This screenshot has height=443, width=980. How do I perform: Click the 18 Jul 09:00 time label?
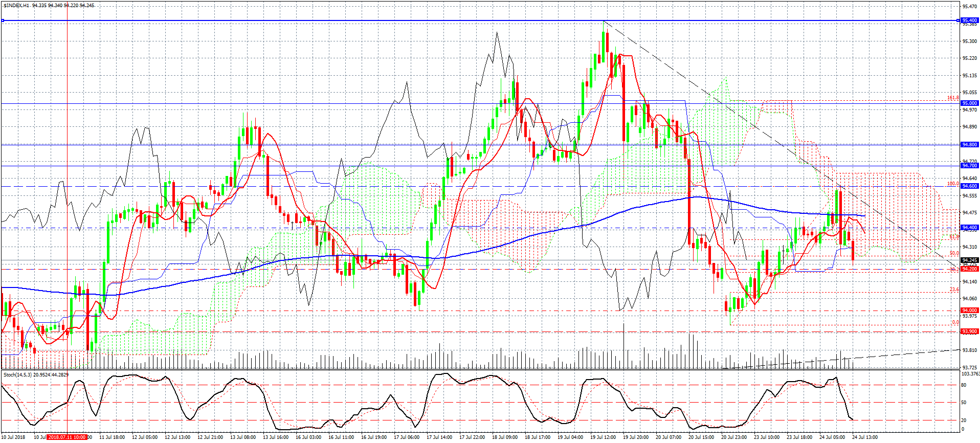pos(505,437)
